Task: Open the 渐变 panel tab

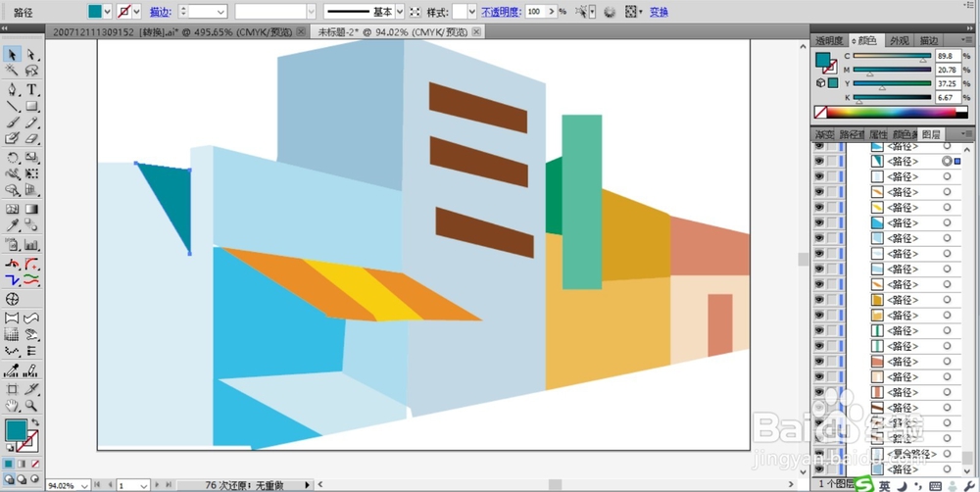Action: coord(824,134)
